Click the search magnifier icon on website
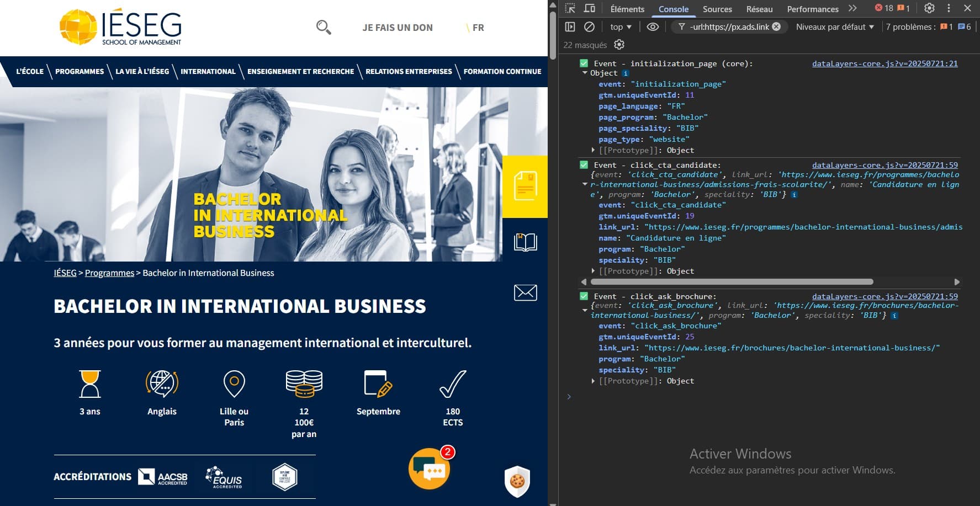 [x=324, y=27]
